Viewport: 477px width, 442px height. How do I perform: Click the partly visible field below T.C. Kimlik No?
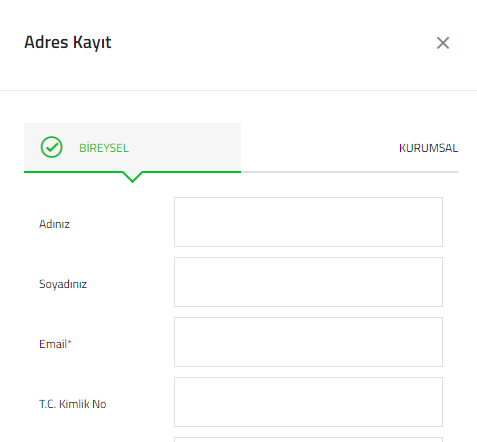click(308, 440)
